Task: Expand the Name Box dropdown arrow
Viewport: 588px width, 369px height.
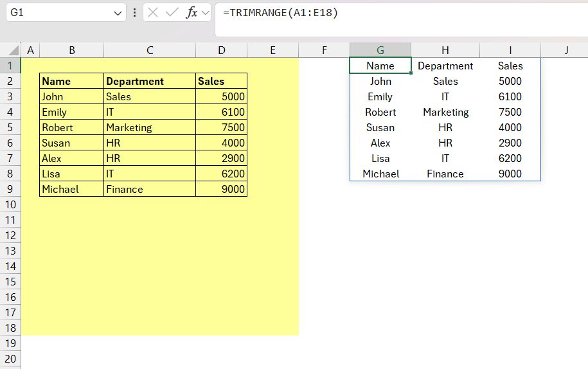Action: 118,14
